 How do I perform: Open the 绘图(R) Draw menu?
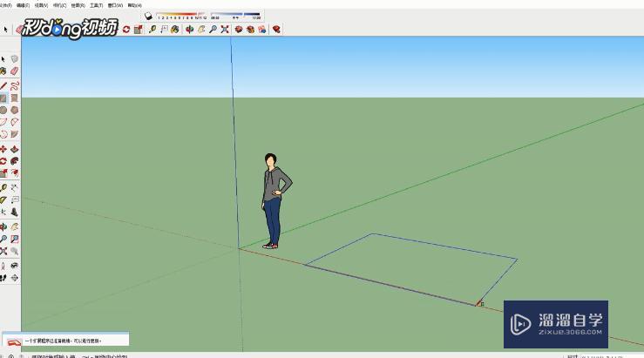click(78, 5)
